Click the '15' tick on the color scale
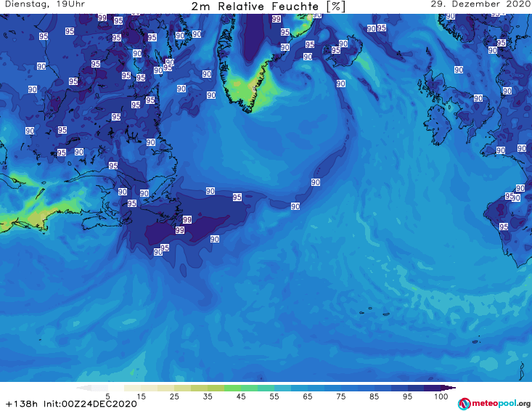This screenshot has height=411, width=532. 141,396
